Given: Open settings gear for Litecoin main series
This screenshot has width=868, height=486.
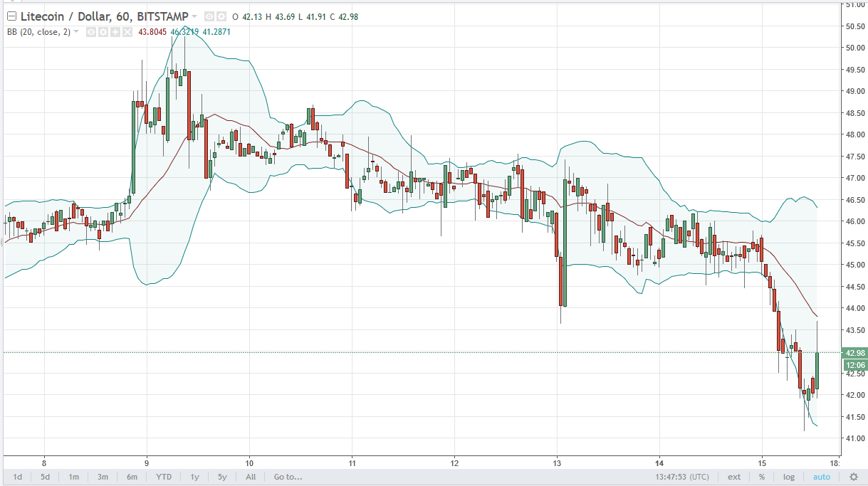Looking at the screenshot, I should point(221,16).
